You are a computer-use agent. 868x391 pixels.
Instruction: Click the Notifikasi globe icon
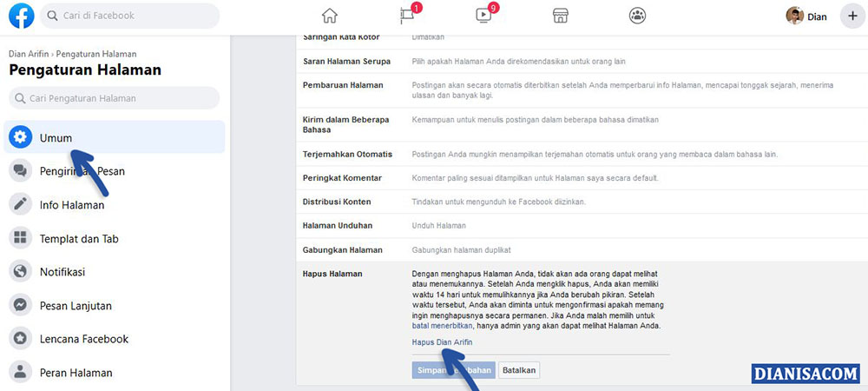[x=21, y=272]
